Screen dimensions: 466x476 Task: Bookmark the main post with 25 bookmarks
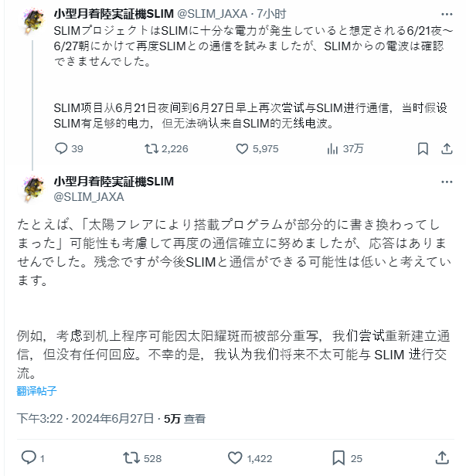[339, 457]
